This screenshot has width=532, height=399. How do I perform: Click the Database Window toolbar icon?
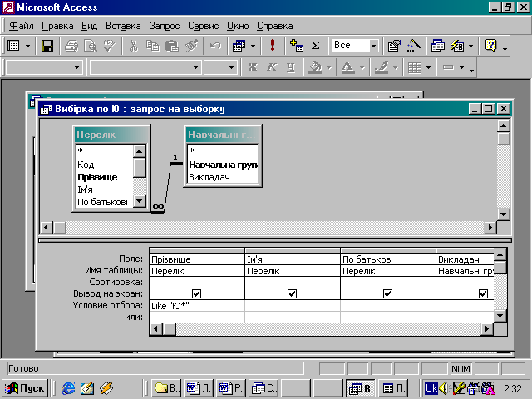click(438, 46)
